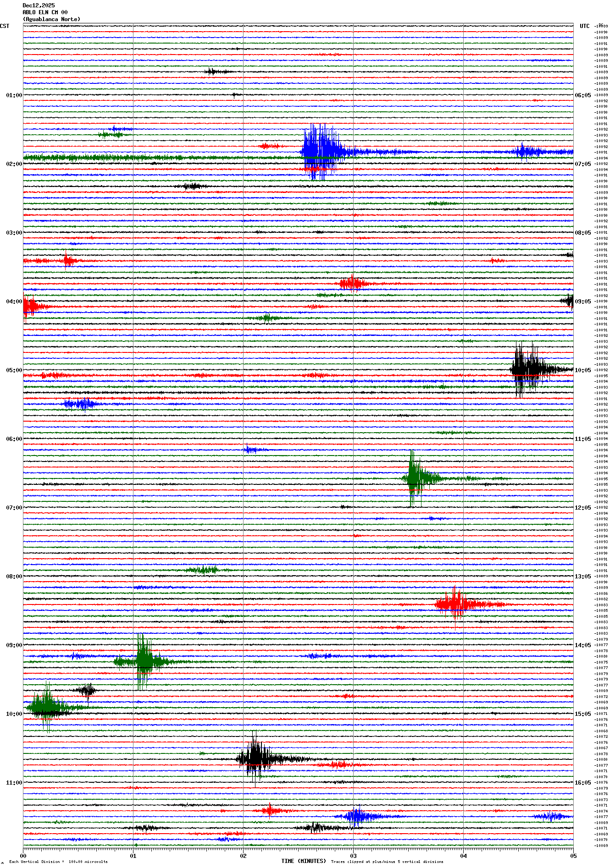Click the large green burst after 09:00 CST
This screenshot has width=610, height=868.
[144, 661]
